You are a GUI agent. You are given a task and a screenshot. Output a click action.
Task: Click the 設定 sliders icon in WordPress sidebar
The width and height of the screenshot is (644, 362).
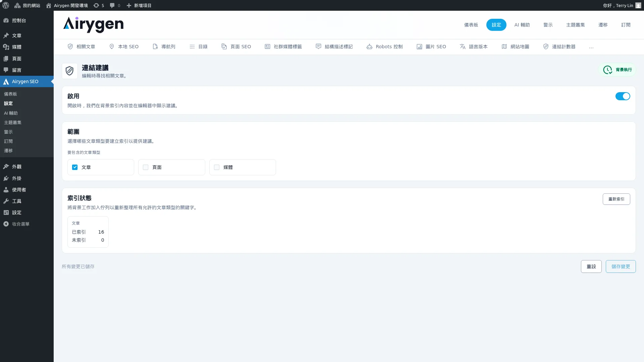6,213
